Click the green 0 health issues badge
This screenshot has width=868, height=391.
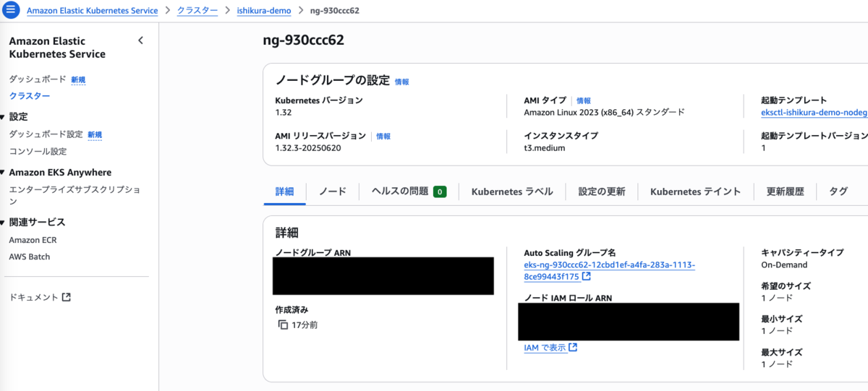(440, 192)
